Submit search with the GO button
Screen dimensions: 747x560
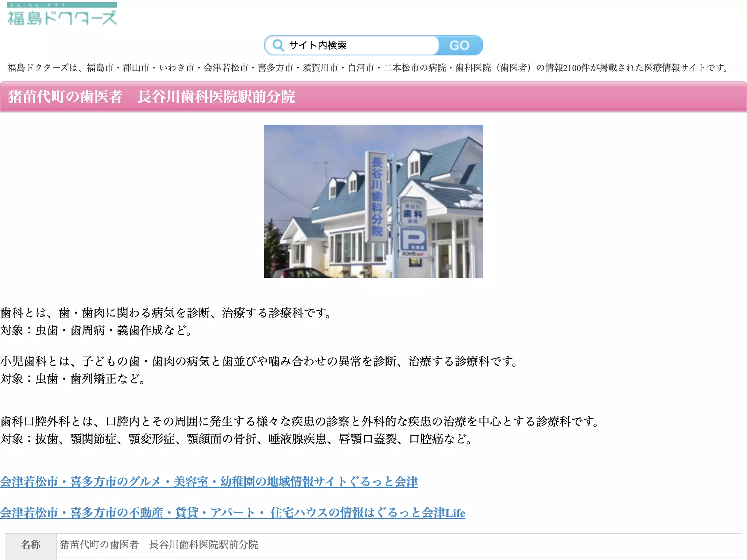(460, 45)
